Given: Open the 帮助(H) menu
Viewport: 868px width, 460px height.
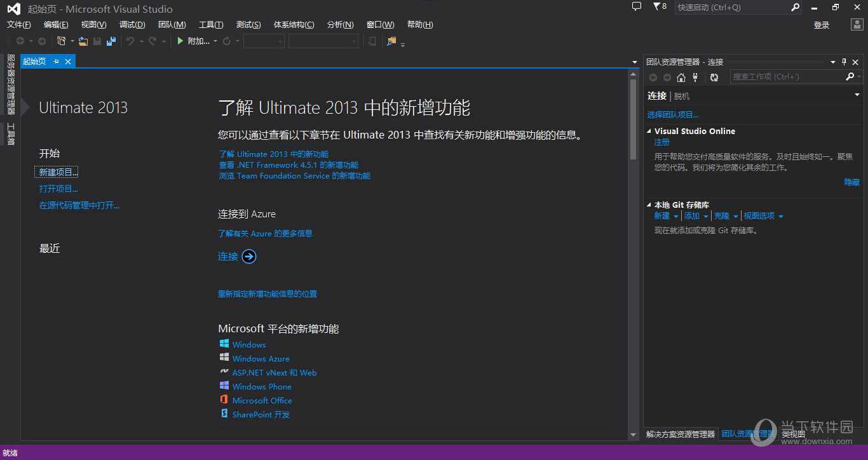Looking at the screenshot, I should tap(420, 25).
